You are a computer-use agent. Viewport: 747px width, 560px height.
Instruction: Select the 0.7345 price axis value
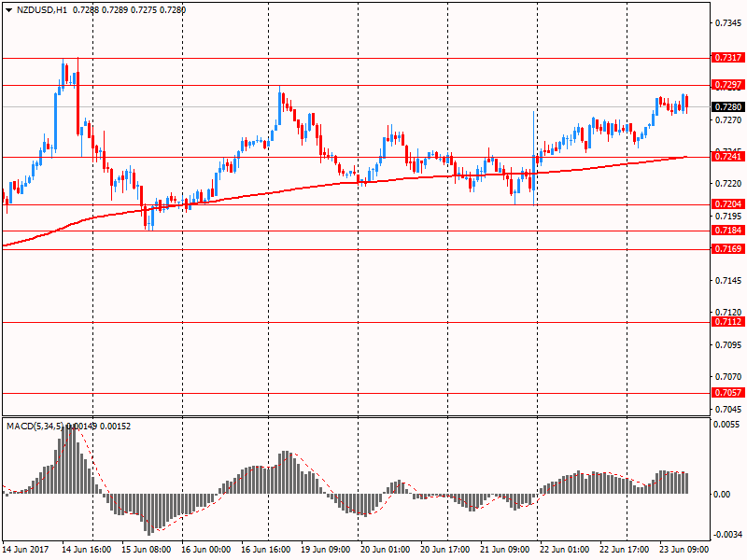tap(728, 22)
